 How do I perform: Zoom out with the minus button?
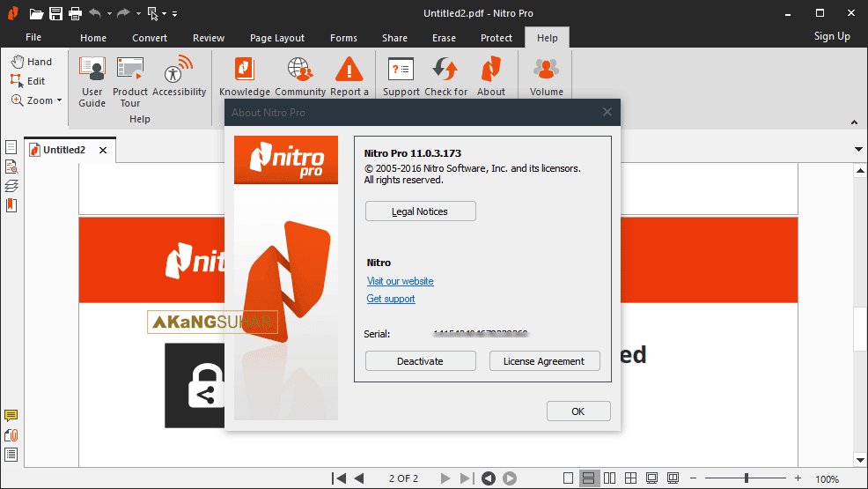tap(693, 478)
